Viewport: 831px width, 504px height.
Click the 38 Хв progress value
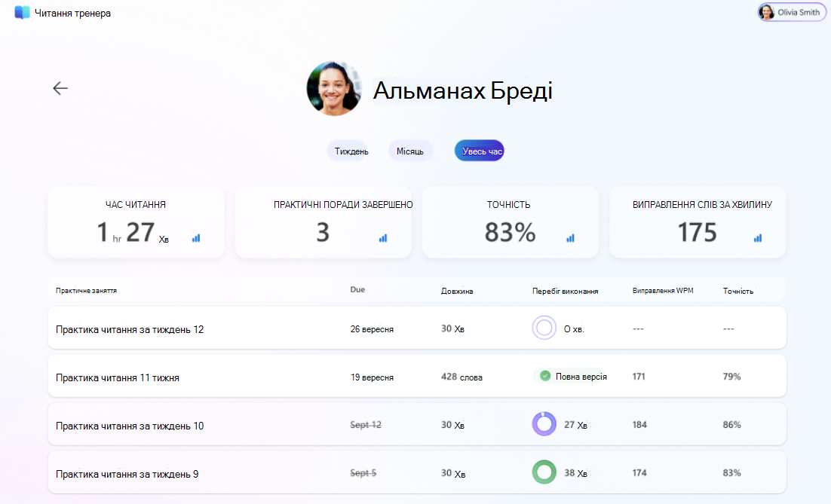pyautogui.click(x=575, y=473)
